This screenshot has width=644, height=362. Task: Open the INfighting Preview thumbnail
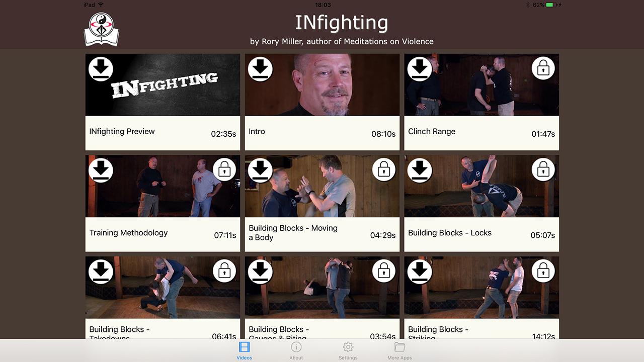pos(163,85)
